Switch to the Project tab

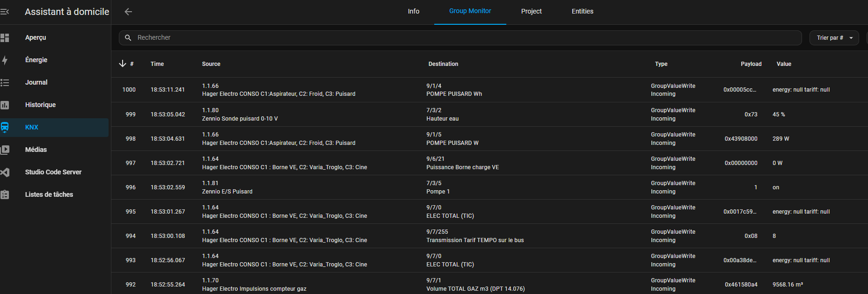point(531,12)
